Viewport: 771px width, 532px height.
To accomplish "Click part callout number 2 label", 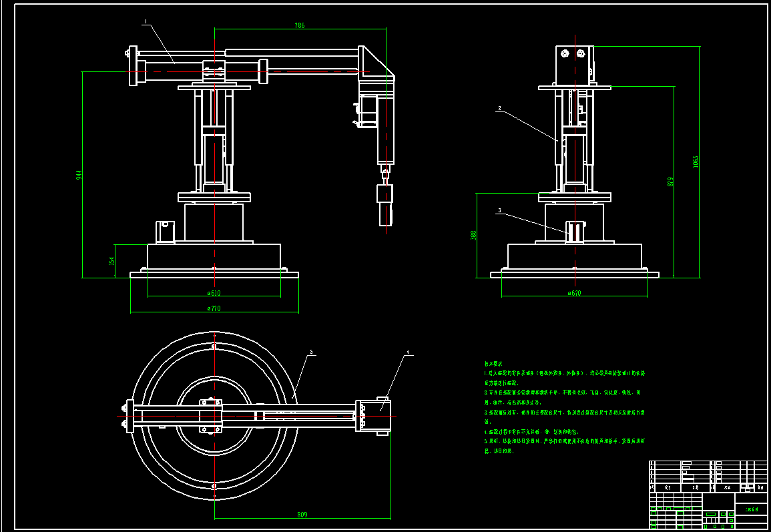I will coord(499,108).
